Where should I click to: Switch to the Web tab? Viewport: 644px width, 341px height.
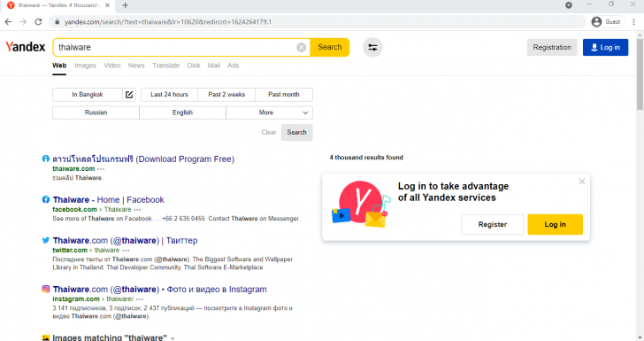point(59,66)
